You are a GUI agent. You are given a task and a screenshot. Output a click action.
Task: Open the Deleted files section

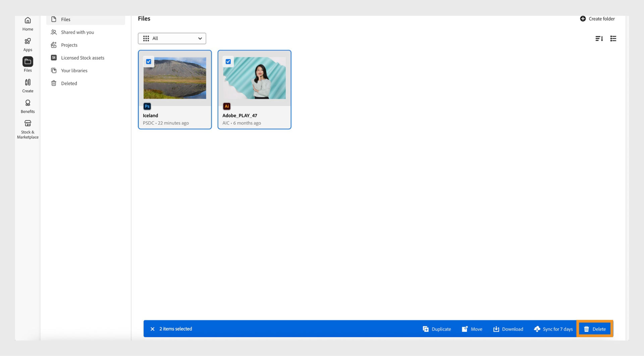[69, 83]
